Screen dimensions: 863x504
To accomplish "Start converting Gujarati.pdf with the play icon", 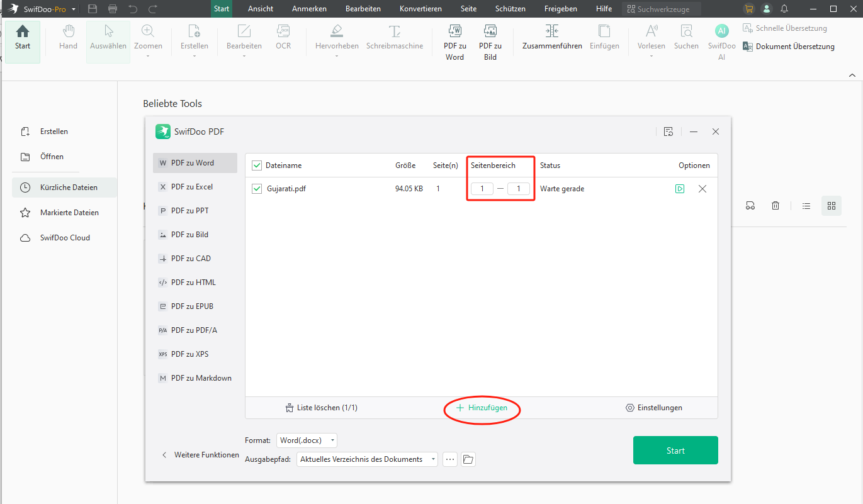I will tap(680, 189).
